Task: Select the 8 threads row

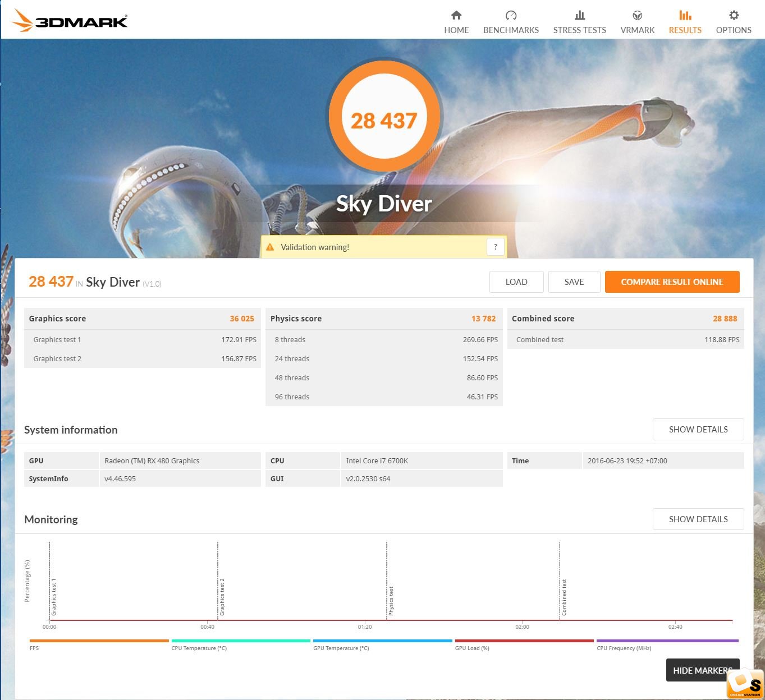Action: (384, 339)
